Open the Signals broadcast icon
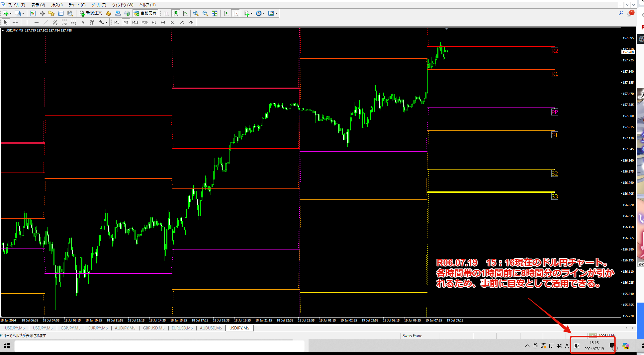644x355 pixels. click(127, 13)
